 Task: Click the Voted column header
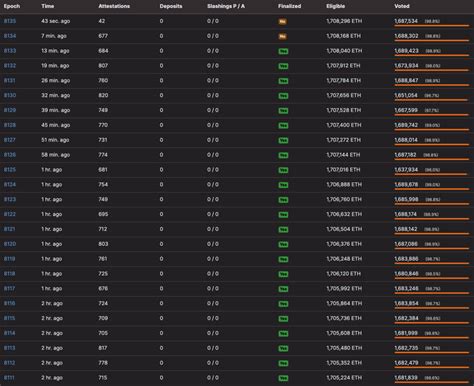coord(402,6)
